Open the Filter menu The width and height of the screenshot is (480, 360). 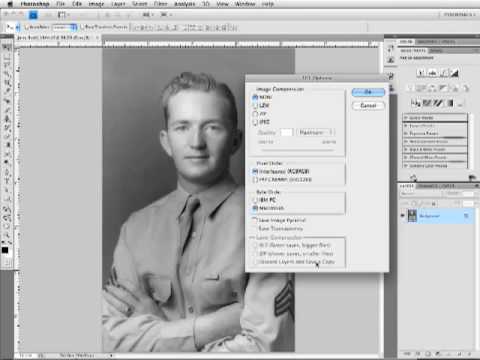(x=160, y=4)
